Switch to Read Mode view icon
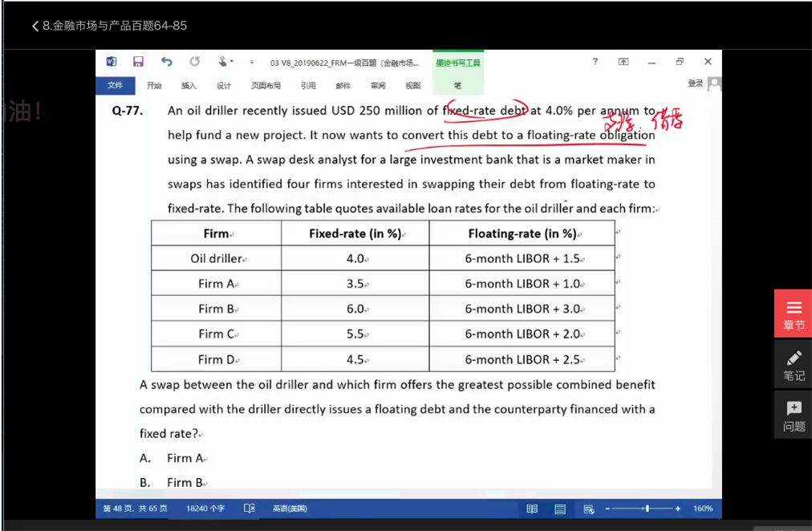 point(532,509)
